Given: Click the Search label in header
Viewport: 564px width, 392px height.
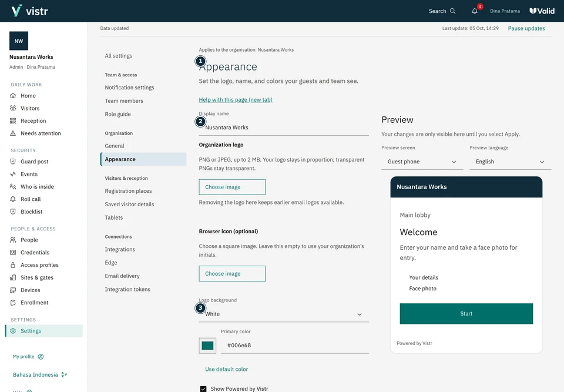Looking at the screenshot, I should tap(437, 11).
